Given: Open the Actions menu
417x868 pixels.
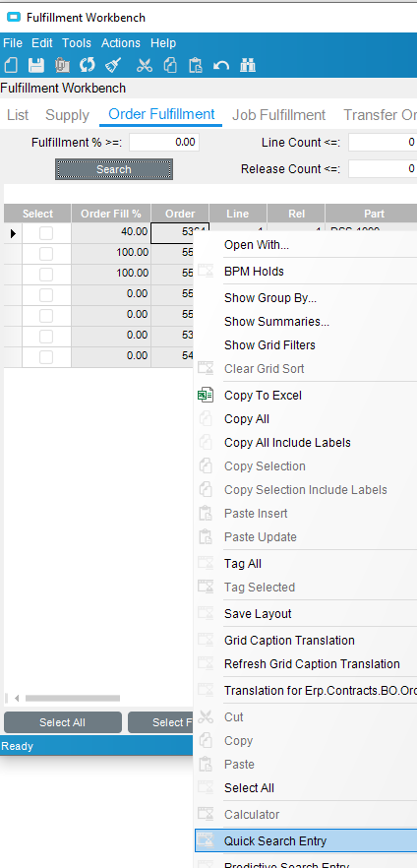Looking at the screenshot, I should click(121, 43).
